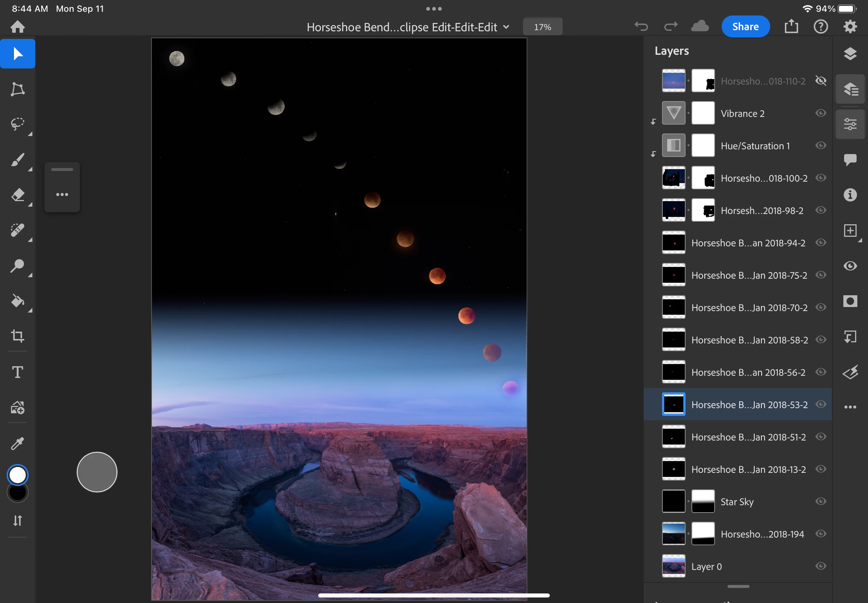This screenshot has height=603, width=868.
Task: Toggle visibility of Star Sky layer
Action: [x=821, y=502]
